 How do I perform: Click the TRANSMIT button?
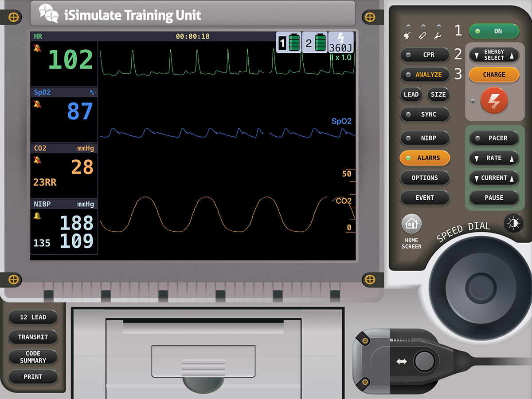33,337
